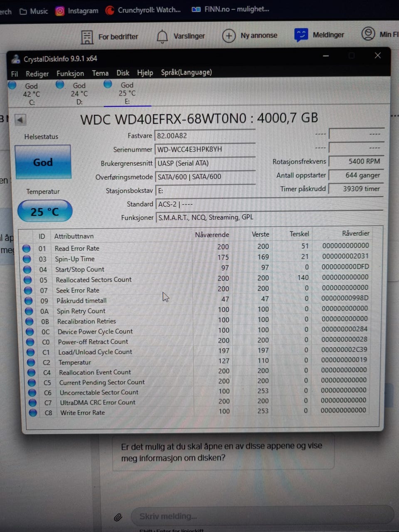Click the Nåværende column header
The height and width of the screenshot is (532, 399).
click(x=212, y=235)
